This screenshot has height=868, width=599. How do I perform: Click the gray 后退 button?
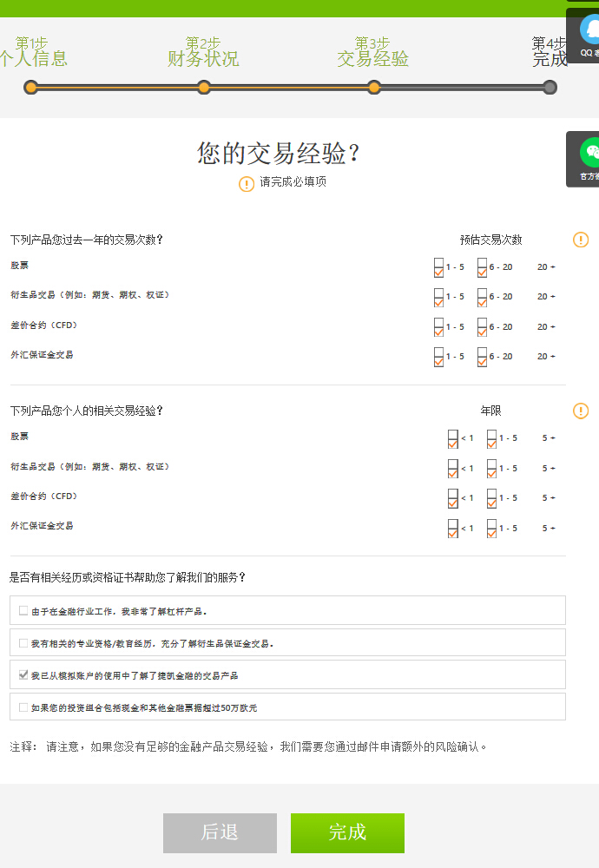[220, 832]
